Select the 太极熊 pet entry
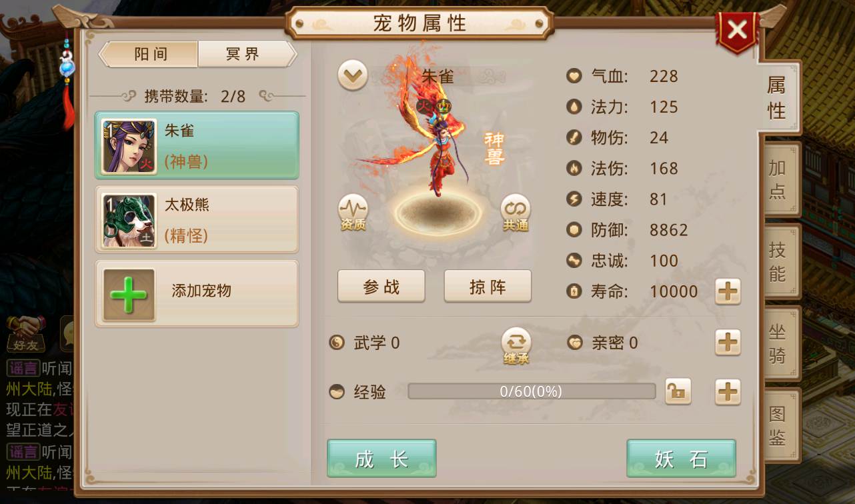The image size is (855, 504). [197, 220]
